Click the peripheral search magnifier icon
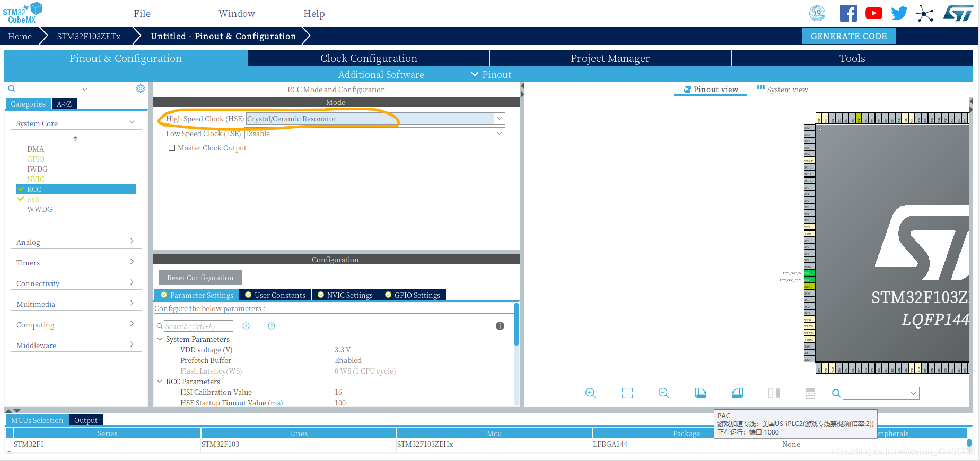Screen dimensions: 980x461 pyautogui.click(x=12, y=88)
